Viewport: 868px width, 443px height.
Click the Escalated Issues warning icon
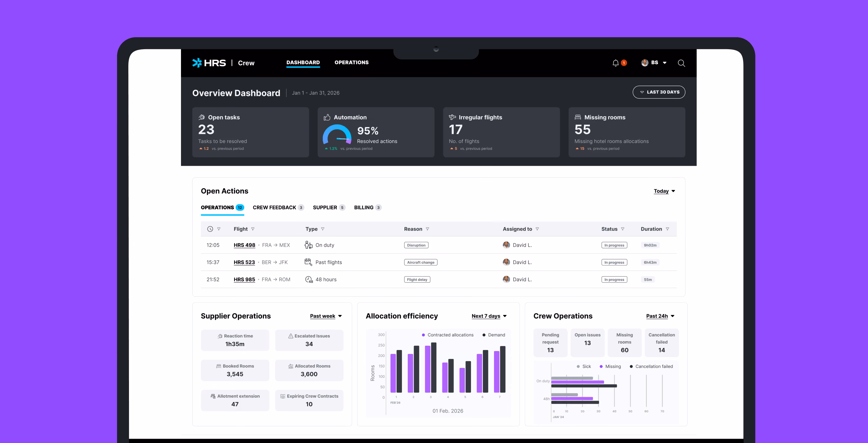click(291, 336)
